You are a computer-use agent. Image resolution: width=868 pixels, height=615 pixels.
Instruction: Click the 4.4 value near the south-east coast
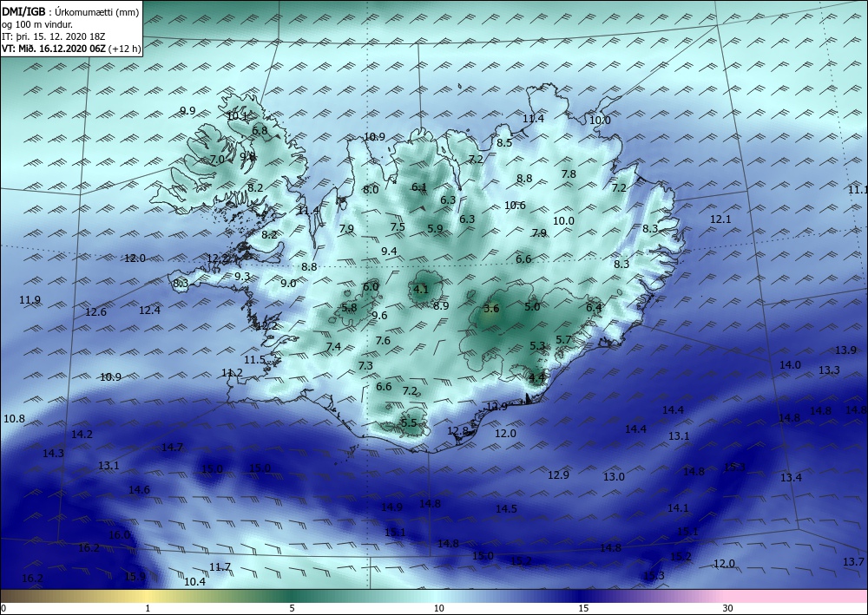point(537,377)
